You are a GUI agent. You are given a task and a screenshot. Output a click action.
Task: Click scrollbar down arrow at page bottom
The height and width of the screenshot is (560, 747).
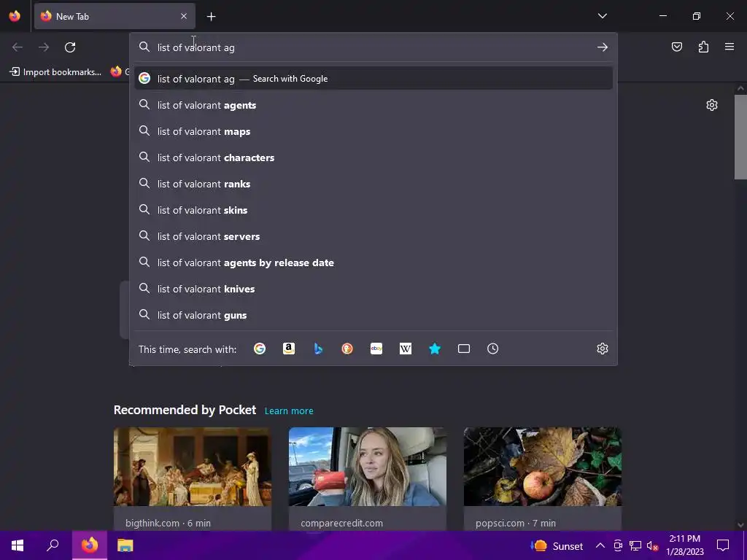(x=740, y=525)
